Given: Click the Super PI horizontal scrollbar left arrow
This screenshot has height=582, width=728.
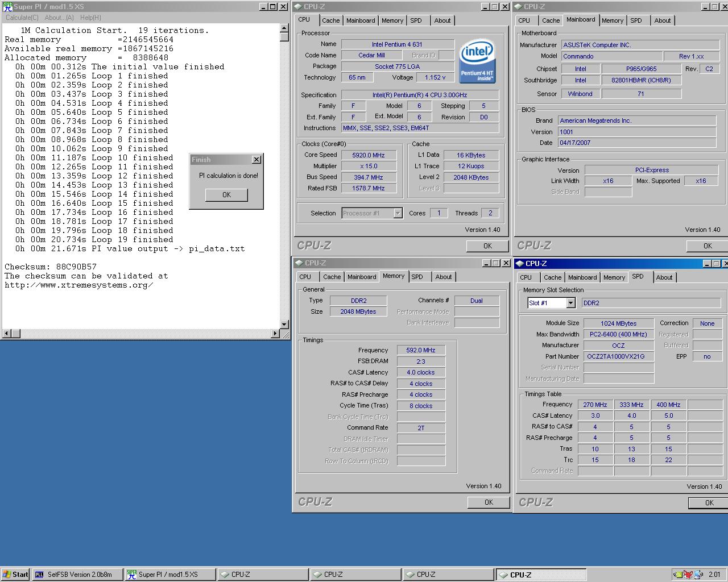Looking at the screenshot, I should click(6, 333).
